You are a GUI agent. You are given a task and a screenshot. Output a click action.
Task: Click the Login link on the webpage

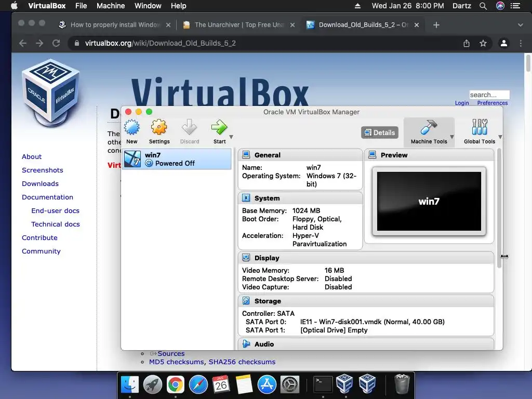pos(462,103)
